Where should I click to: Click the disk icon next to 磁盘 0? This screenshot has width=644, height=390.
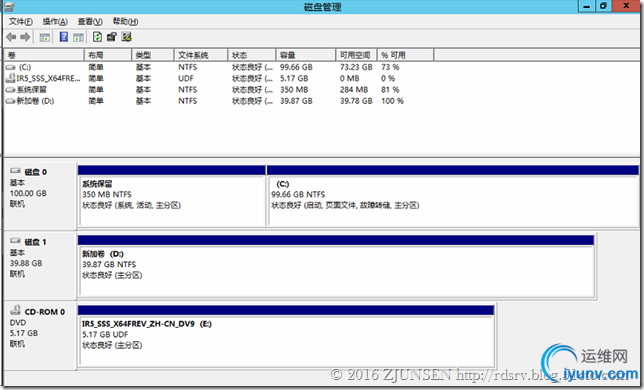(16, 171)
